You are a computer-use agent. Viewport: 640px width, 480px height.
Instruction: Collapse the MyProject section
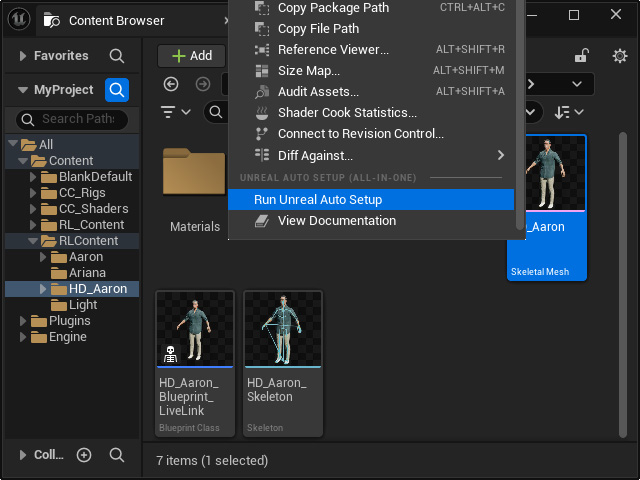click(23, 90)
